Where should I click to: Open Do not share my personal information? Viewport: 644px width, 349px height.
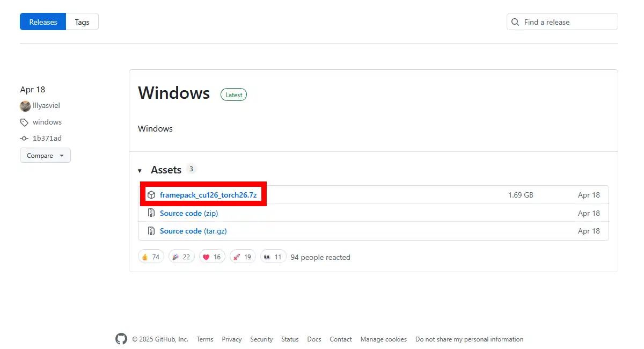469,339
